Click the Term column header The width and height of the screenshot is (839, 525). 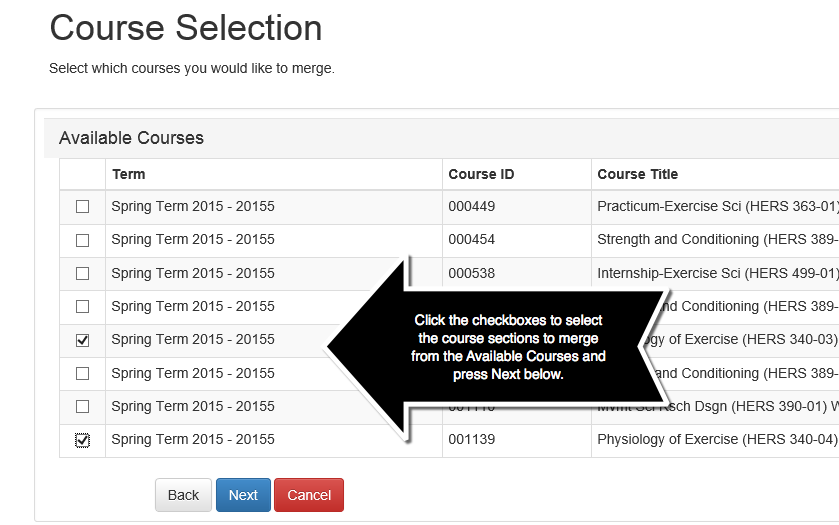click(x=129, y=174)
